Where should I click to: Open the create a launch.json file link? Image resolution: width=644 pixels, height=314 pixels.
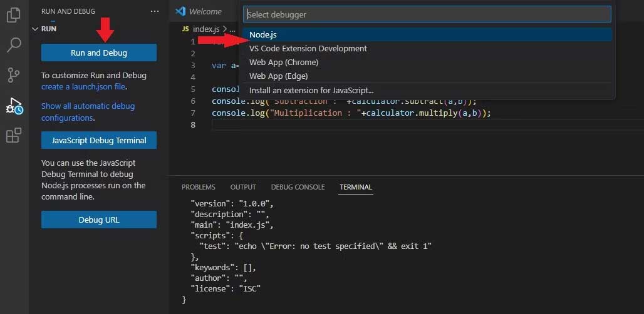[84, 87]
